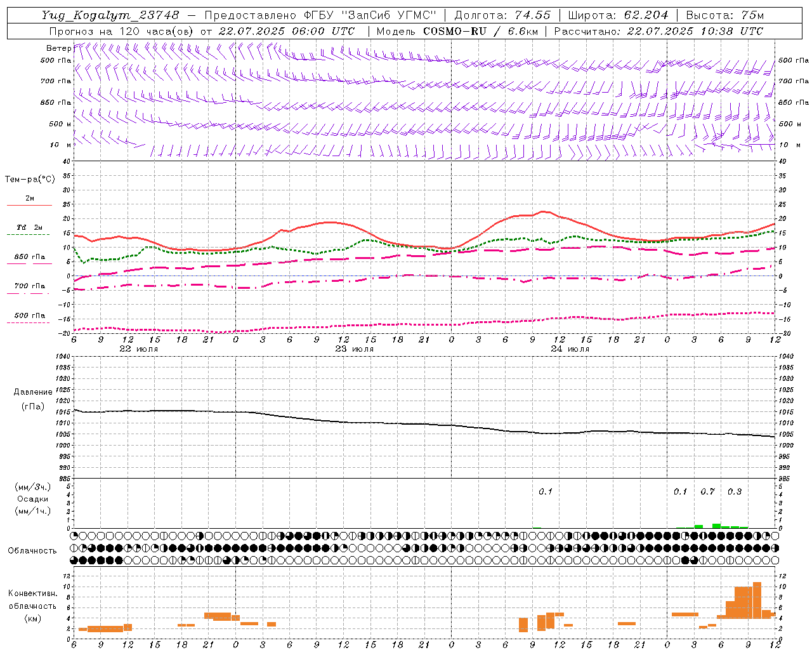Click the 850 гПа temperature legend dashed line
The image size is (812, 650).
pyautogui.click(x=29, y=263)
